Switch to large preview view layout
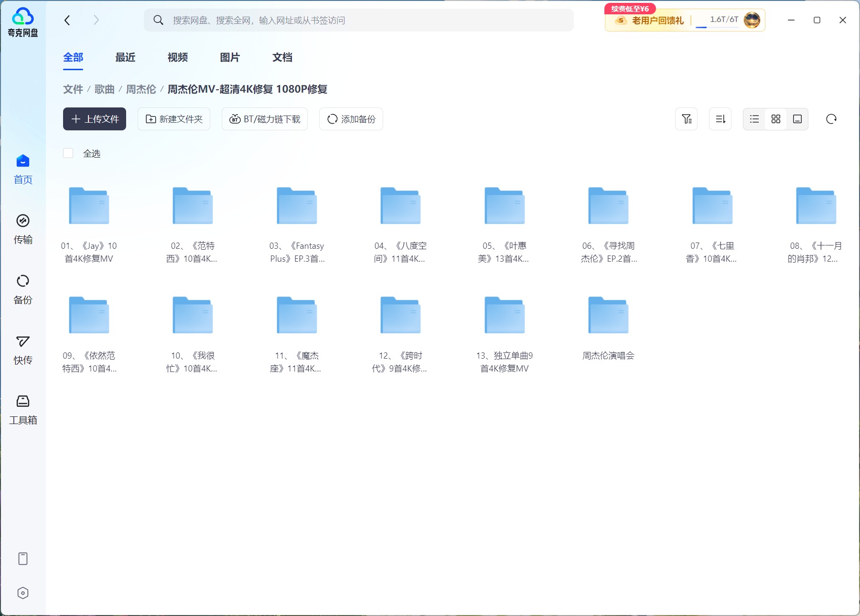Viewport: 860px width, 616px height. (797, 119)
